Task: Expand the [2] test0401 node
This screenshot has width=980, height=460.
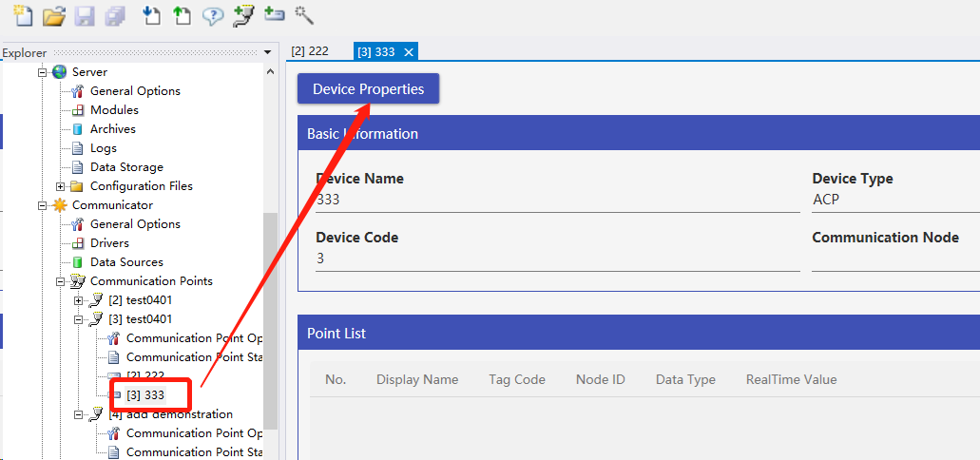Action: click(79, 300)
